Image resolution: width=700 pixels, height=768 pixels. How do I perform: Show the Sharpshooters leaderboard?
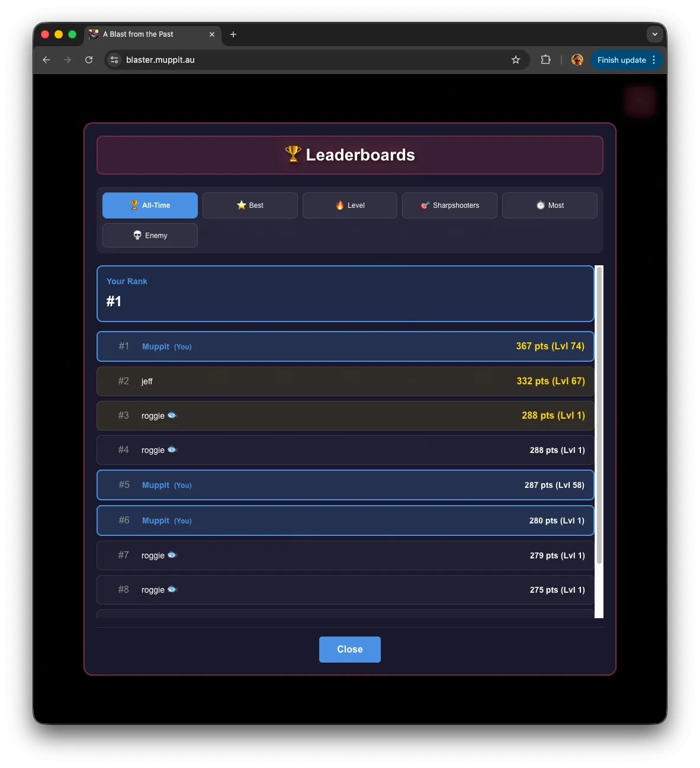click(x=449, y=205)
